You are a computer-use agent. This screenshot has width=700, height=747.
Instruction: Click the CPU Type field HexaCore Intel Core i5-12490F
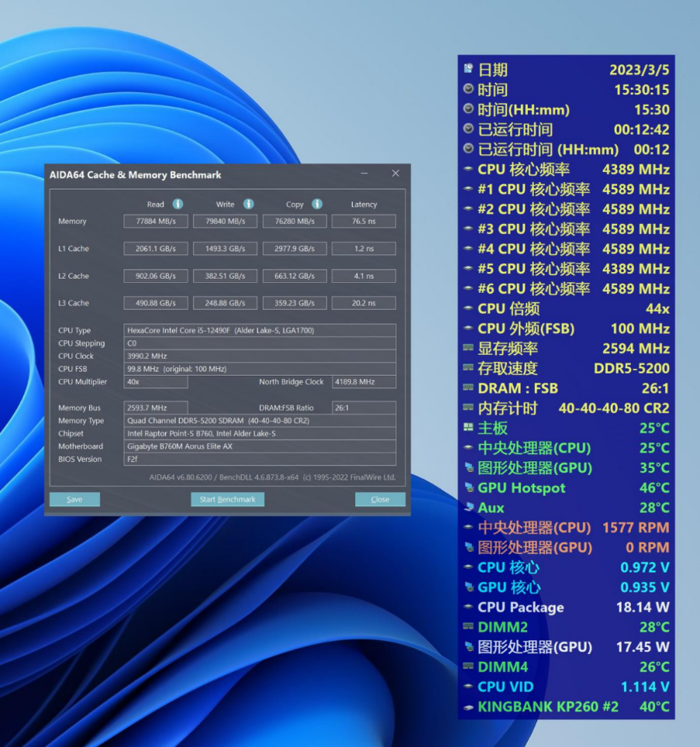(260, 330)
